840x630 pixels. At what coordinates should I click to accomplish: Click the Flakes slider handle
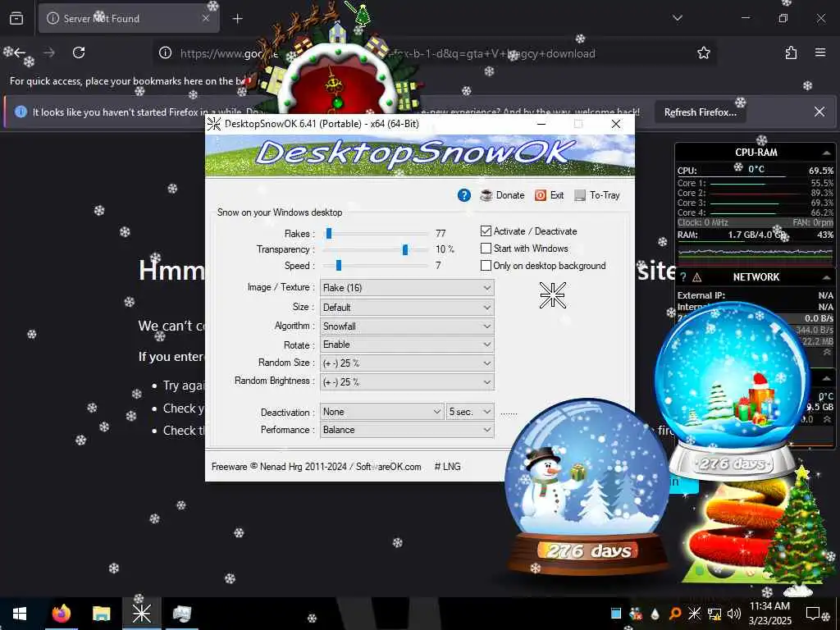pos(329,233)
